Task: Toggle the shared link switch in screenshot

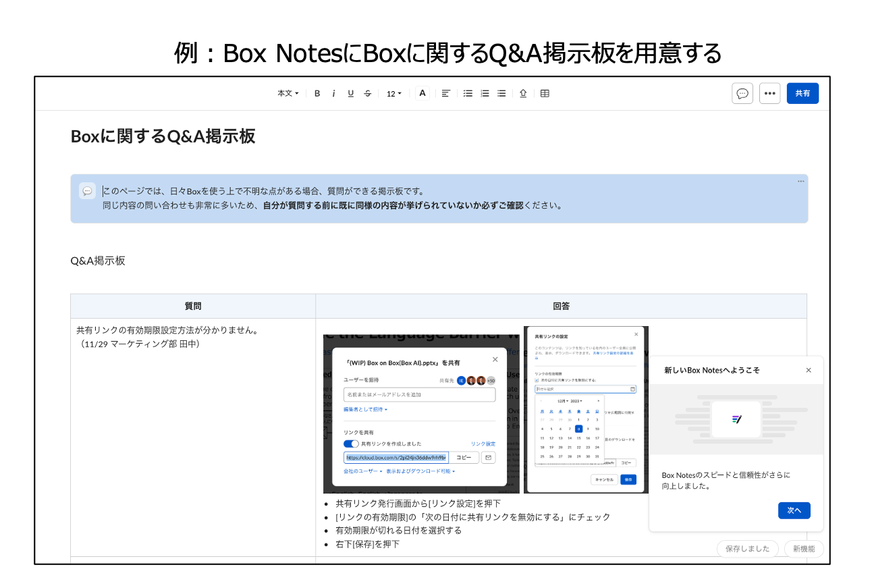Action: click(x=351, y=444)
